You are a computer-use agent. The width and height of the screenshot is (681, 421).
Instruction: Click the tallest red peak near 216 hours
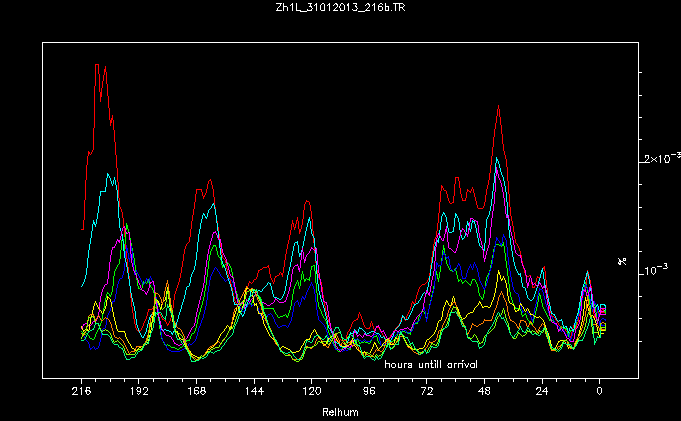tap(97, 65)
